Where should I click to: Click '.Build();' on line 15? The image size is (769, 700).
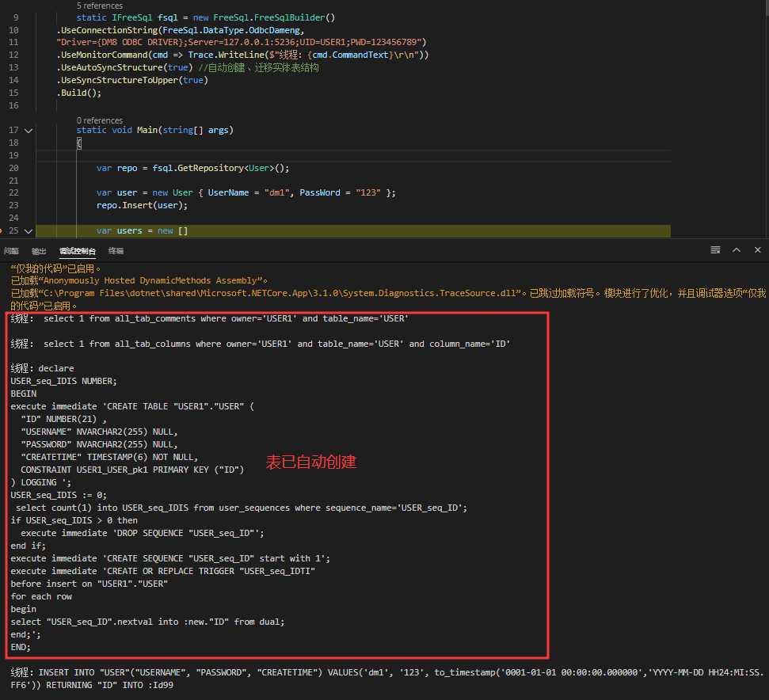tap(79, 93)
